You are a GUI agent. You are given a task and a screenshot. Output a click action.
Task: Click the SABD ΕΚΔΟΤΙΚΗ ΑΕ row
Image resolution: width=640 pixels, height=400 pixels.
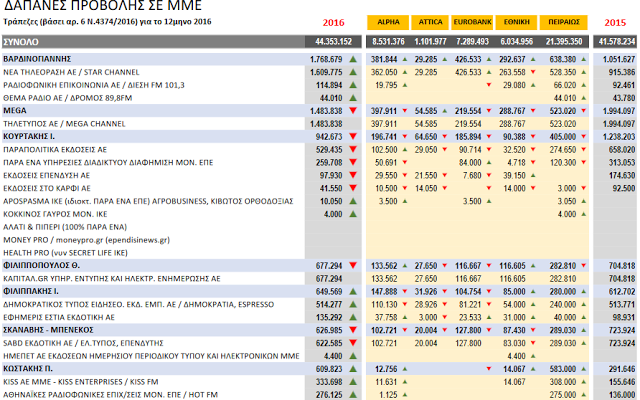pyautogui.click(x=83, y=343)
